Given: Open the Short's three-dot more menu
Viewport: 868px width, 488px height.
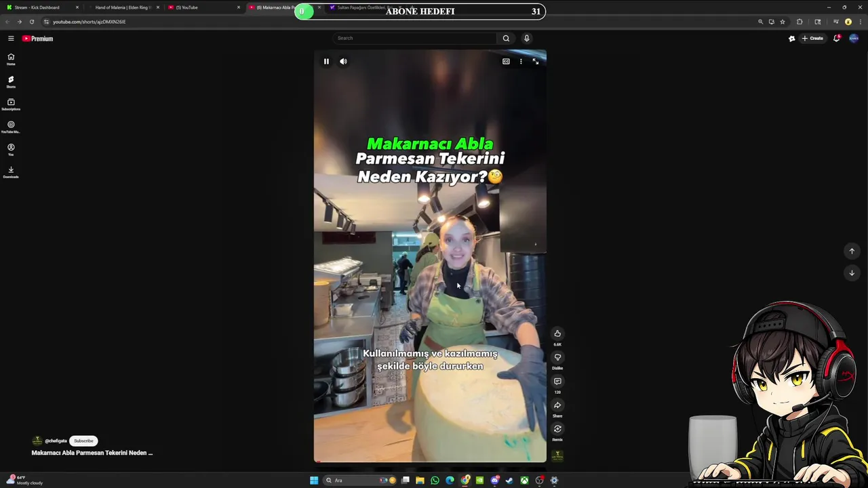Looking at the screenshot, I should coord(521,61).
